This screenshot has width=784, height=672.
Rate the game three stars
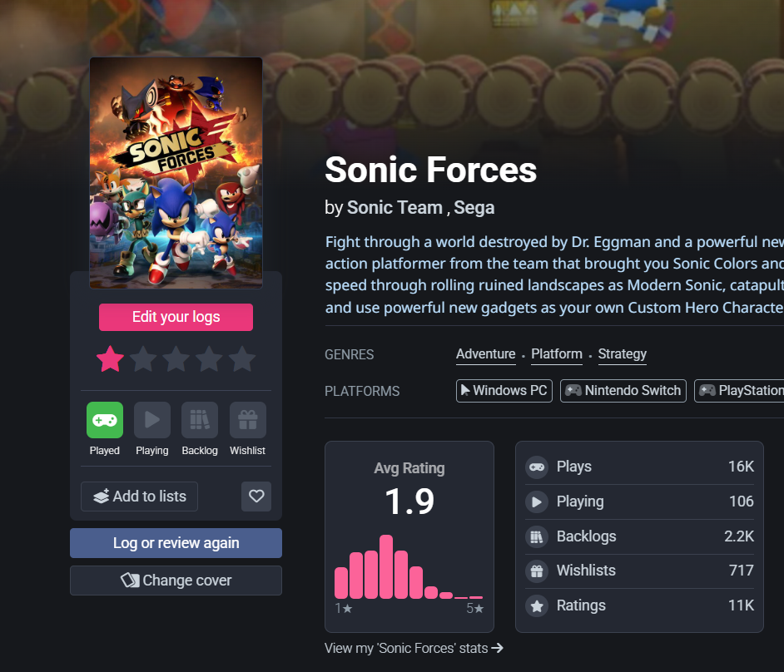coord(176,359)
